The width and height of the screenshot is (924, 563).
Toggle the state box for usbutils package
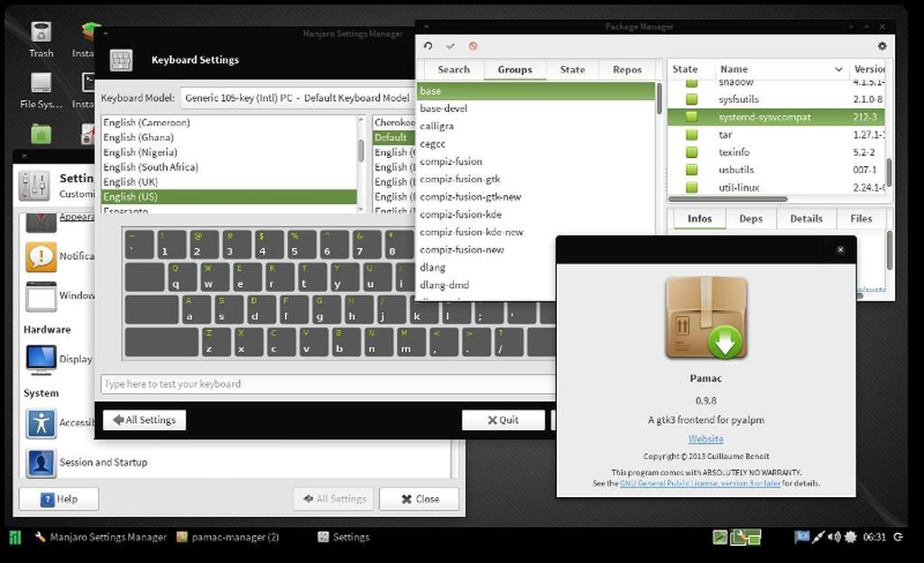692,170
